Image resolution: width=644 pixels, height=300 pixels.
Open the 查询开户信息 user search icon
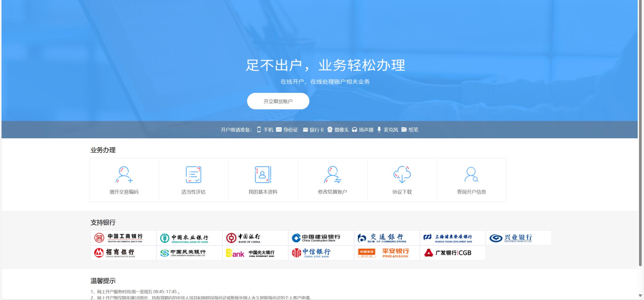(x=471, y=175)
